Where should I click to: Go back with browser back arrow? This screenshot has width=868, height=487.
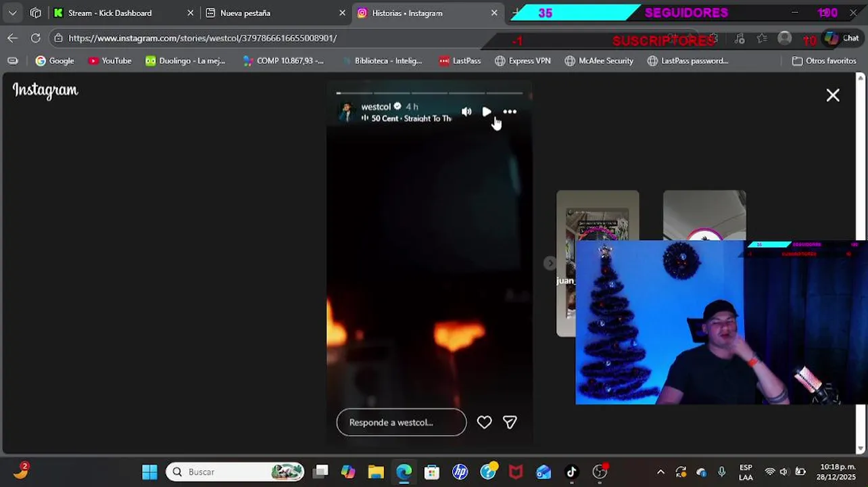13,38
